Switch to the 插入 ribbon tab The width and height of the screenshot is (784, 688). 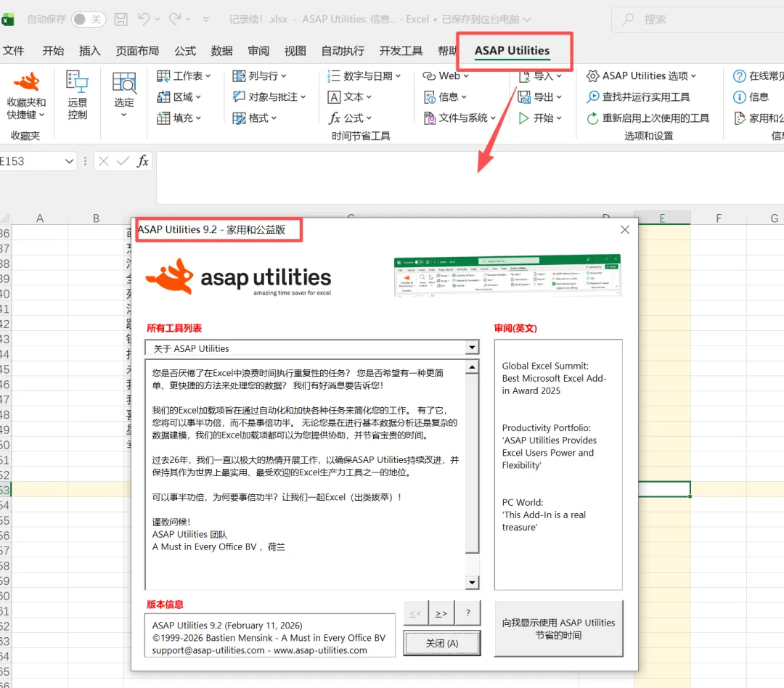(90, 51)
